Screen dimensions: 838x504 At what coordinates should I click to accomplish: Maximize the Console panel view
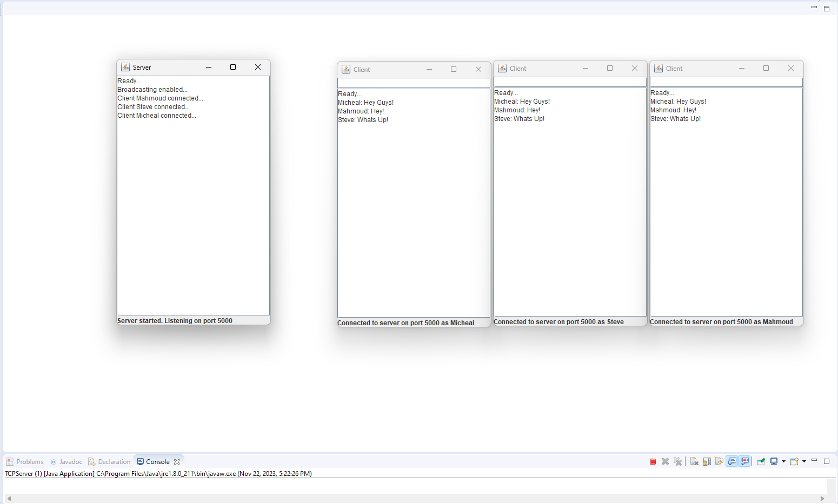pyautogui.click(x=827, y=461)
